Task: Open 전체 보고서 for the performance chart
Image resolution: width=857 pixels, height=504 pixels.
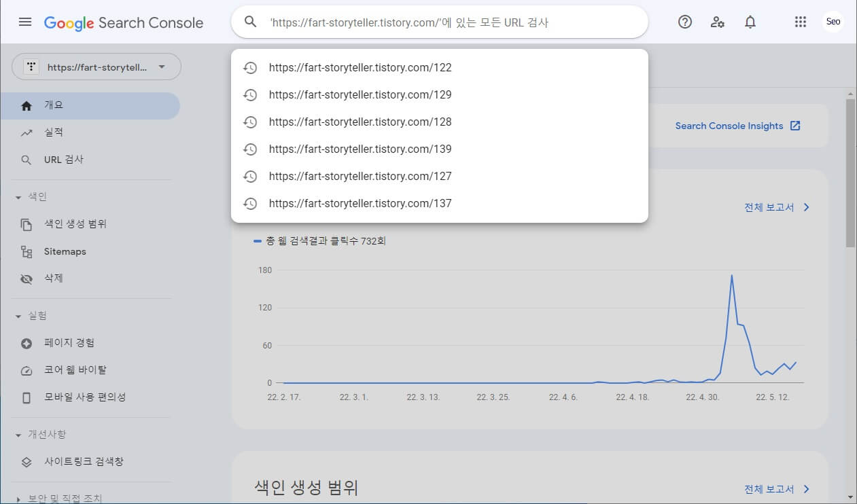Action: tap(777, 207)
